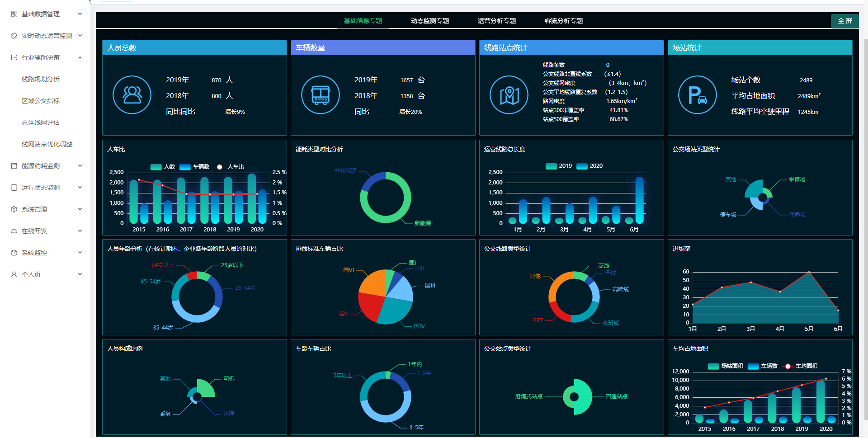The width and height of the screenshot is (868, 438).
Task: Click the 场站个数 value 2489
Action: (x=806, y=80)
